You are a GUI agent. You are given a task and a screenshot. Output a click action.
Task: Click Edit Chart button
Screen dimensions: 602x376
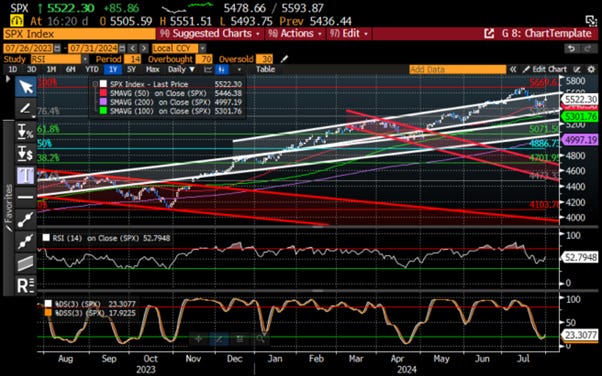coord(545,70)
